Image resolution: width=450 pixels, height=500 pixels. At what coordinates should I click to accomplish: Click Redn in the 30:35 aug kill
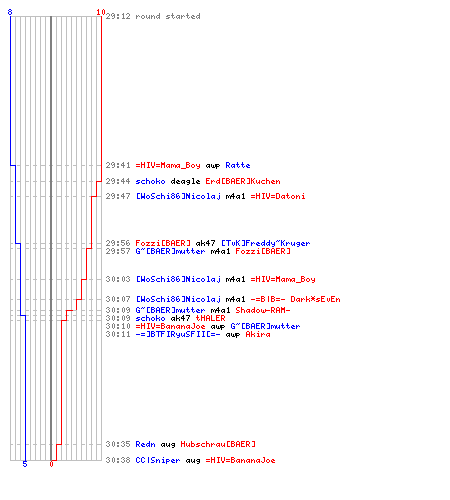[x=145, y=444]
